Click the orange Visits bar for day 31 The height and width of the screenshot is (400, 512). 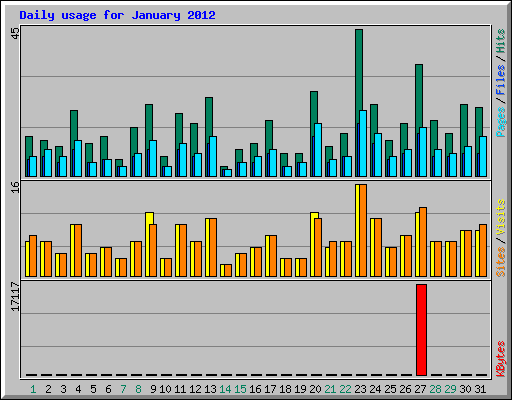point(483,250)
